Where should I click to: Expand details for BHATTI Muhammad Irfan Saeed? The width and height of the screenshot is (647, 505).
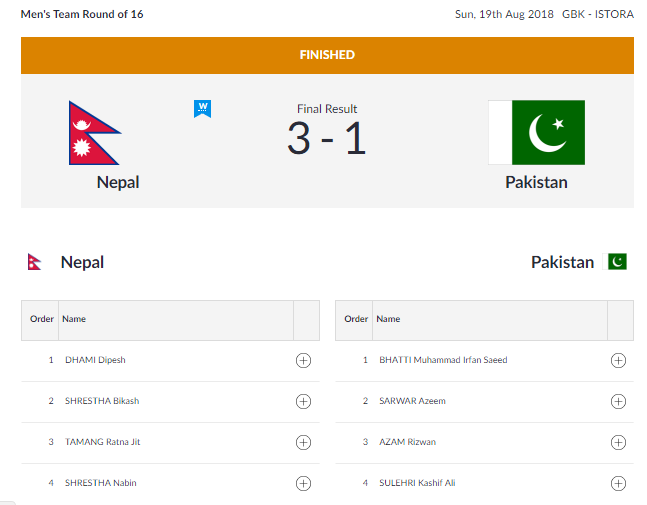(618, 360)
